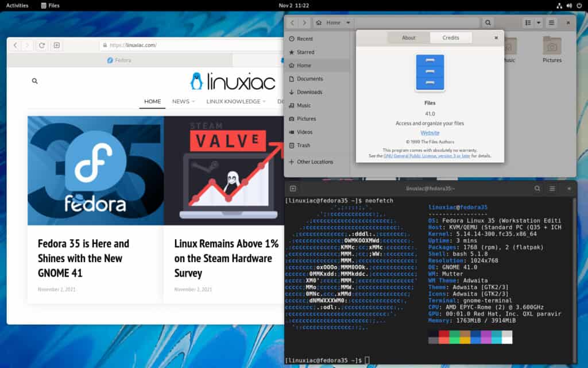
Task: Open search in the terminal window
Action: pos(537,189)
